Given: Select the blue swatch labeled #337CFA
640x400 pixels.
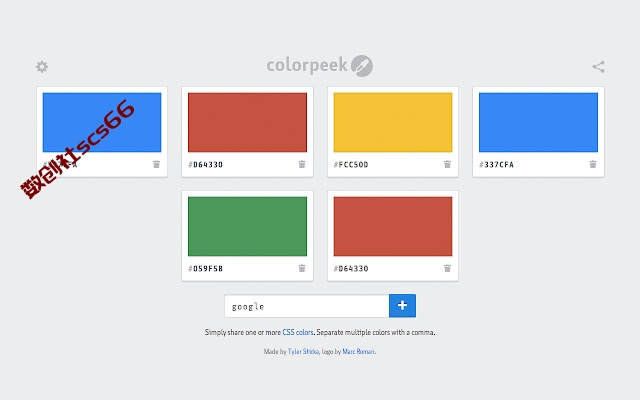Looking at the screenshot, I should point(538,122).
